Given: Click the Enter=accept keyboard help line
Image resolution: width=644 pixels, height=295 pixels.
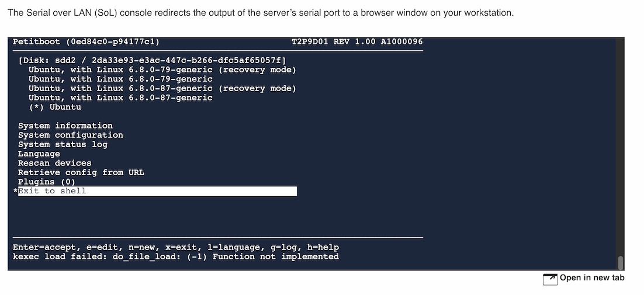Looking at the screenshot, I should click(175, 247).
